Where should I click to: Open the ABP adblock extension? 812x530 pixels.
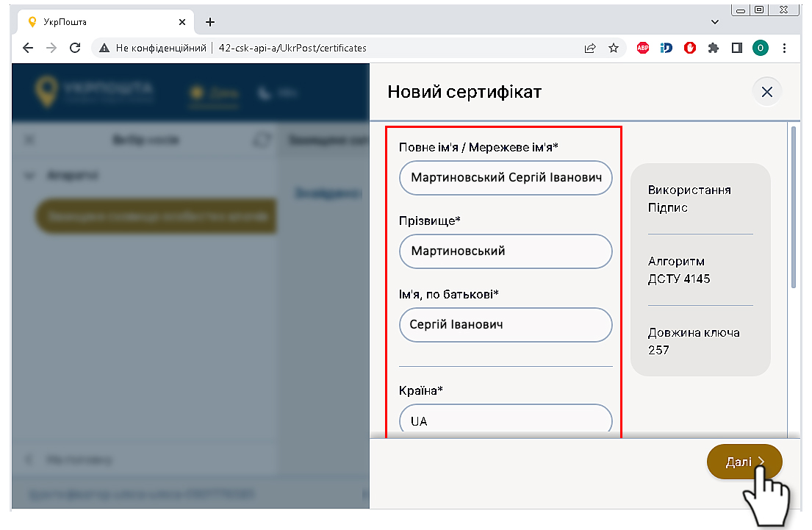coord(643,48)
